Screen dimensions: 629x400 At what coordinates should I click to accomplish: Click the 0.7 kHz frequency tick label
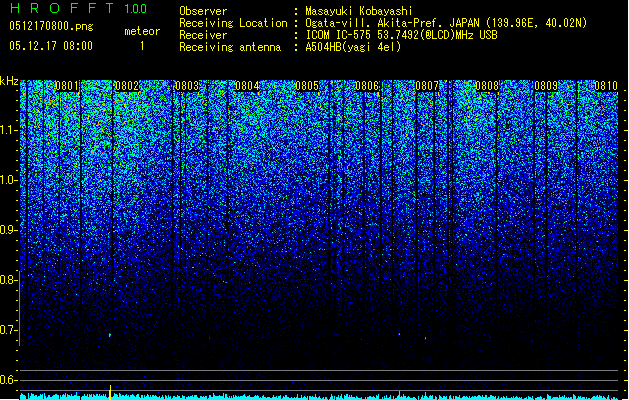[x=8, y=330]
